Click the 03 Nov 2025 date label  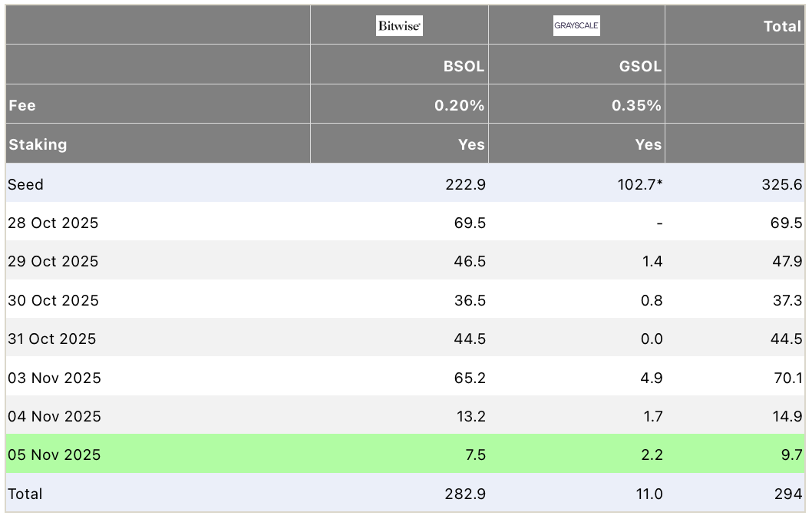click(51, 378)
